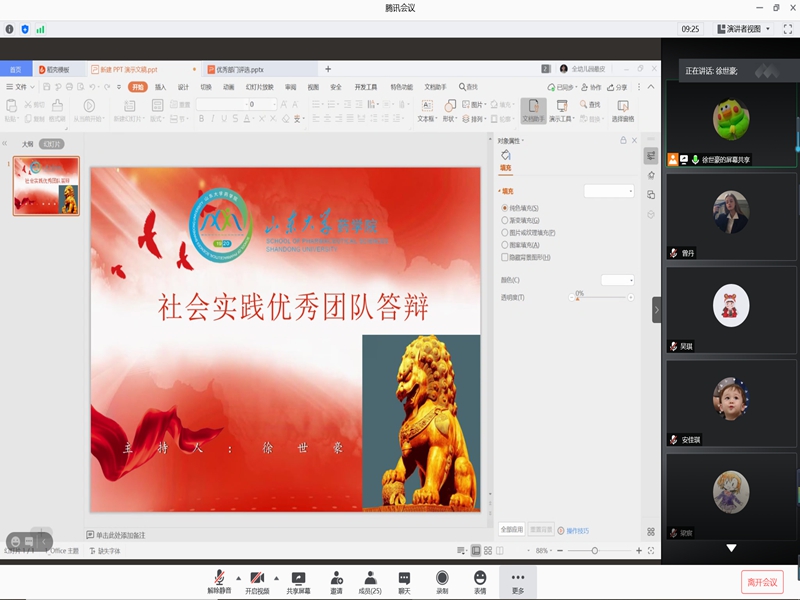This screenshot has width=800, height=600.
Task: Select 图片或纹理填充 radio option
Action: (504, 232)
